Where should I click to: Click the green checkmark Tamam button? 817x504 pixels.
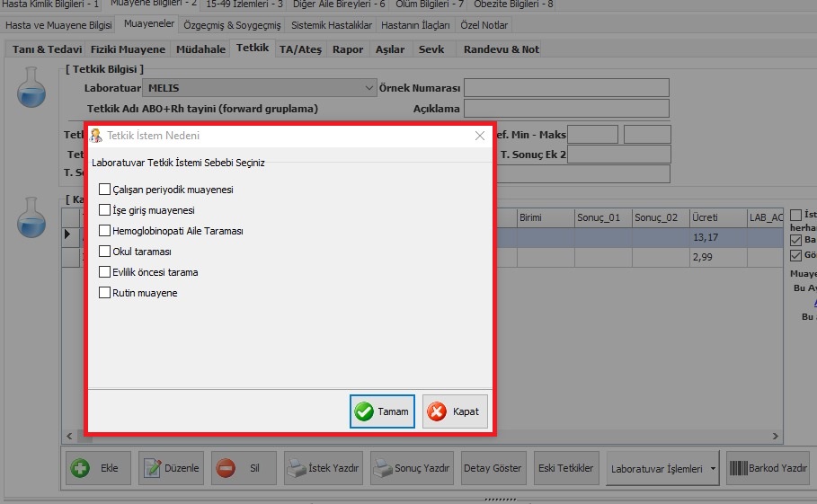(382, 411)
